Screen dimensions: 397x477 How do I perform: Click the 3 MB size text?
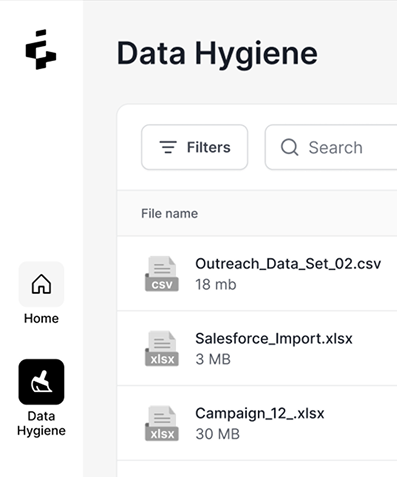[x=213, y=359]
